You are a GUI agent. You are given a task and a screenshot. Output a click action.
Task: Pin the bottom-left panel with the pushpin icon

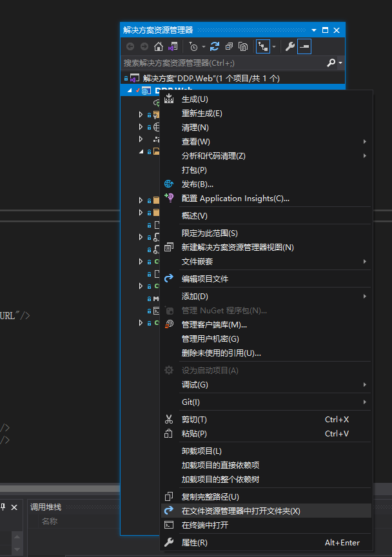tap(2, 507)
